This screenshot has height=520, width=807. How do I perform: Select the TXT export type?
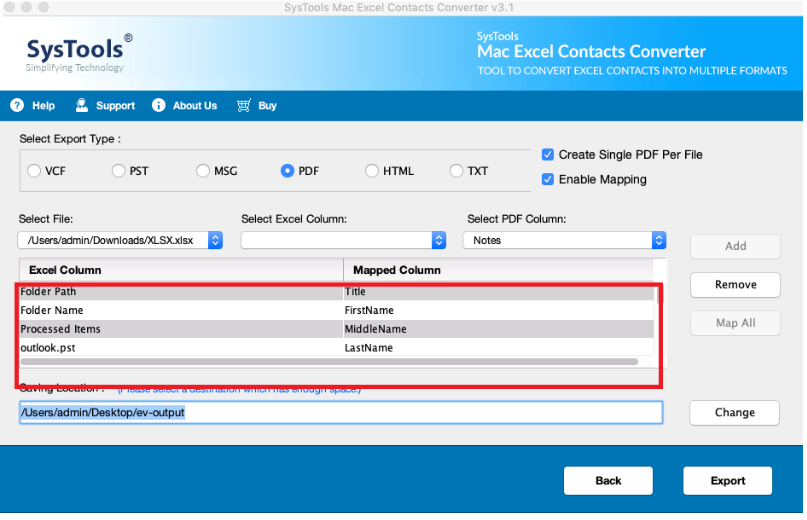pos(456,171)
